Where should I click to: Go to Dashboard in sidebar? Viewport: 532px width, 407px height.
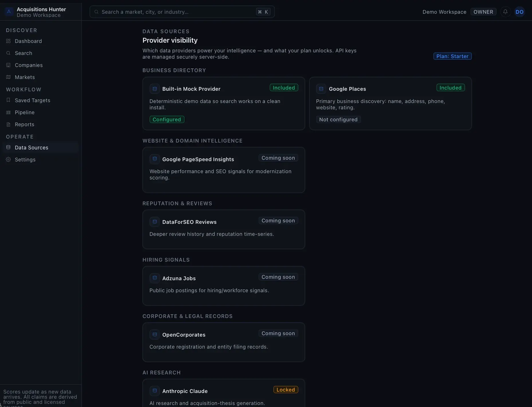tap(41, 41)
